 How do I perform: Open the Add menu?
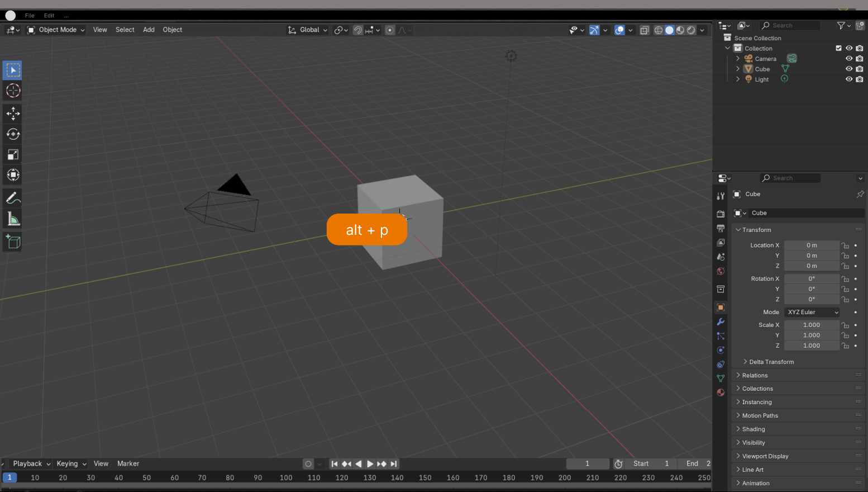pyautogui.click(x=149, y=30)
